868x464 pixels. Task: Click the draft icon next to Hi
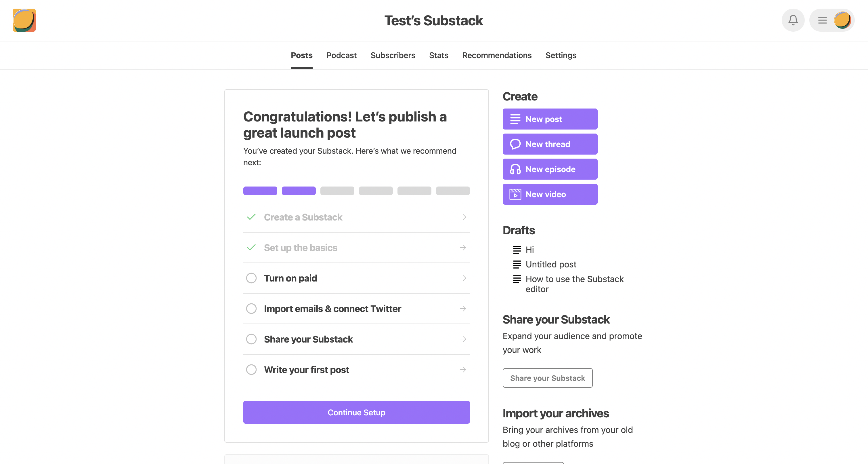pyautogui.click(x=517, y=250)
